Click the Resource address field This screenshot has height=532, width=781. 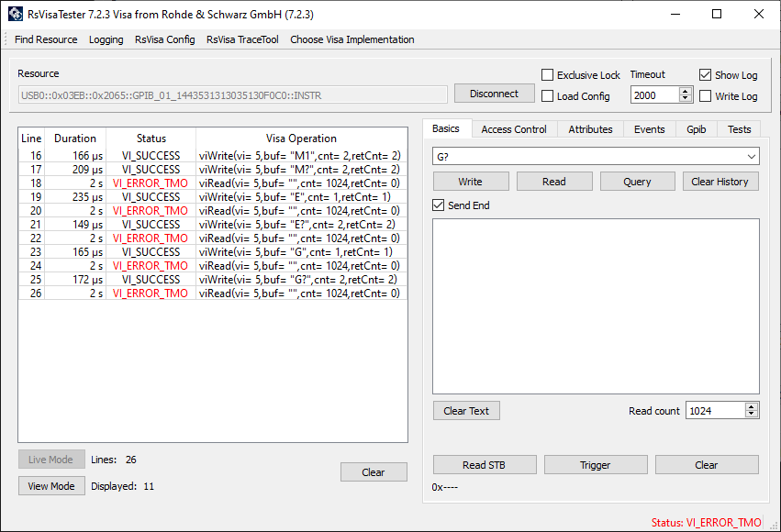pyautogui.click(x=232, y=95)
